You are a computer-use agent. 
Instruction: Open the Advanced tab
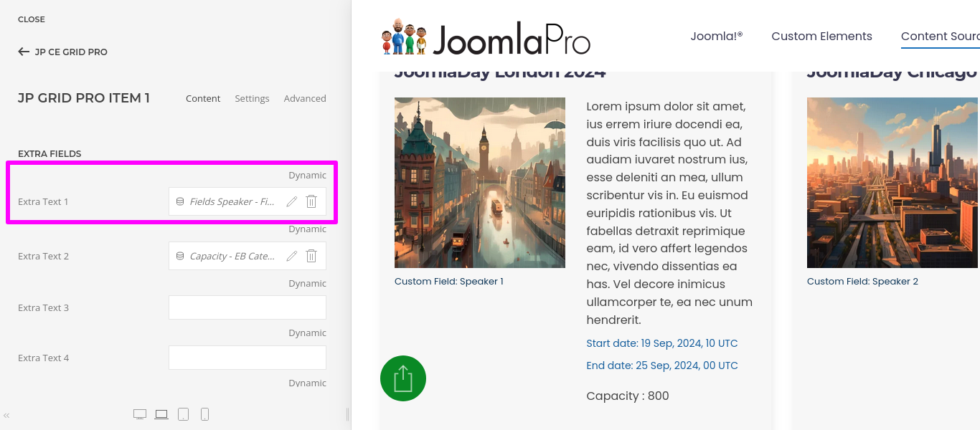coord(305,98)
